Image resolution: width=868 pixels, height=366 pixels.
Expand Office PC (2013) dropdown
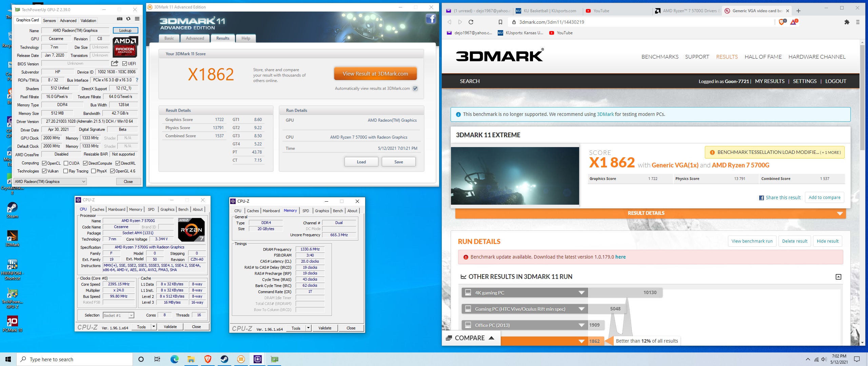point(581,325)
